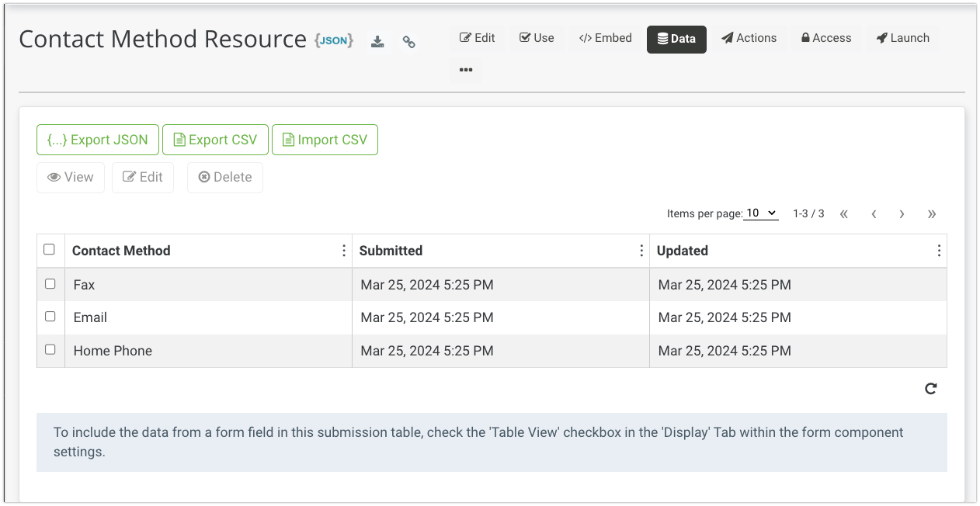The width and height of the screenshot is (980, 506).
Task: Refresh the submission table
Action: click(930, 389)
